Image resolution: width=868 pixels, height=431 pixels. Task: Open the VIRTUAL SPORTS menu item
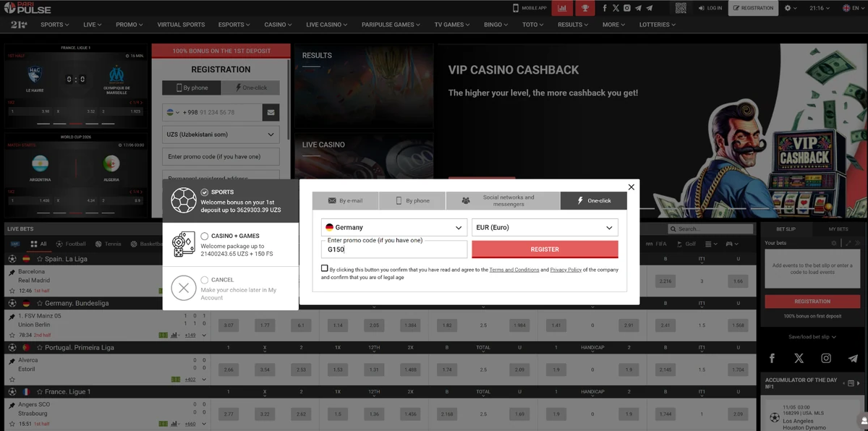(181, 25)
